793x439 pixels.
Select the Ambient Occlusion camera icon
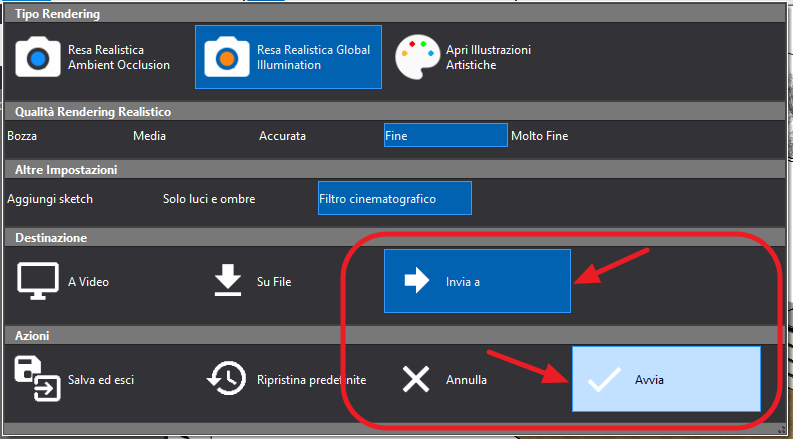(38, 57)
